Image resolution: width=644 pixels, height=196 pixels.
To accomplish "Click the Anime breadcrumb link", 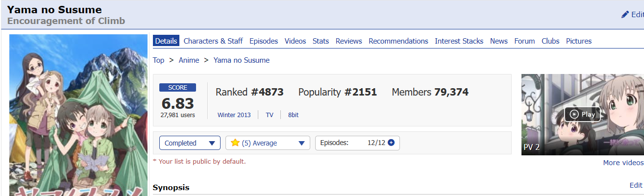I will point(189,60).
